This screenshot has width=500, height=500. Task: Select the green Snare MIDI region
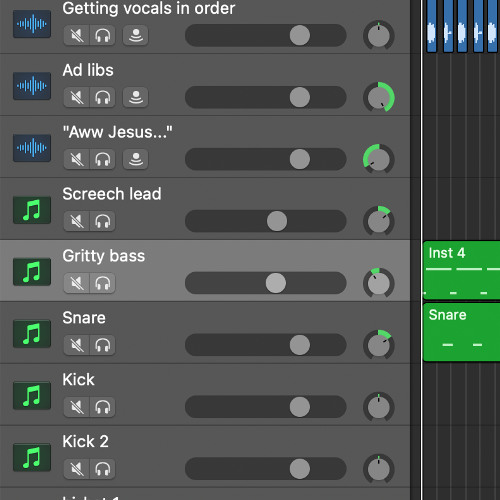(462, 332)
